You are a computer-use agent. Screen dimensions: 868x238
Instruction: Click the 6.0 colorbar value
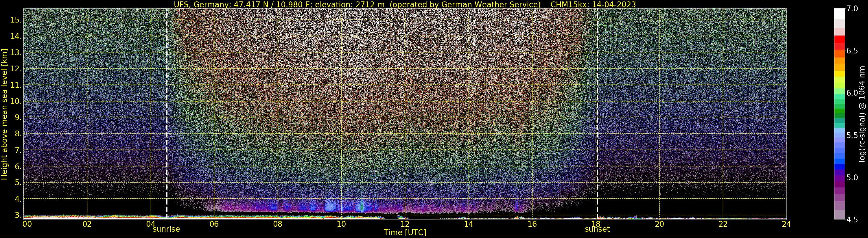852,93
